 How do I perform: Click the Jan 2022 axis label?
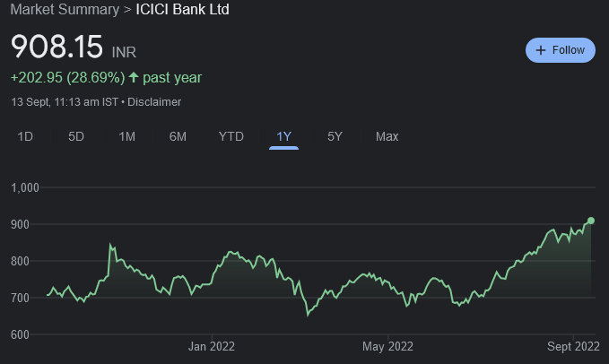[212, 345]
